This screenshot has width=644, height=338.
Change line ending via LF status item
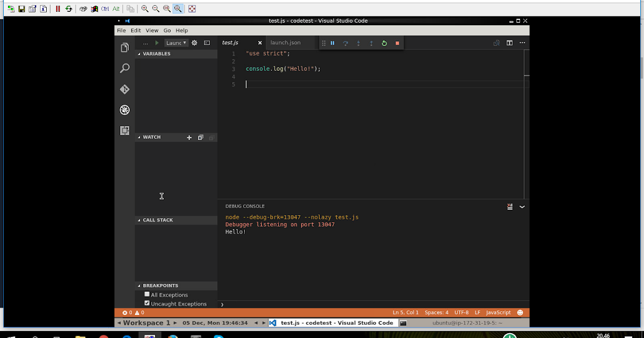point(478,312)
